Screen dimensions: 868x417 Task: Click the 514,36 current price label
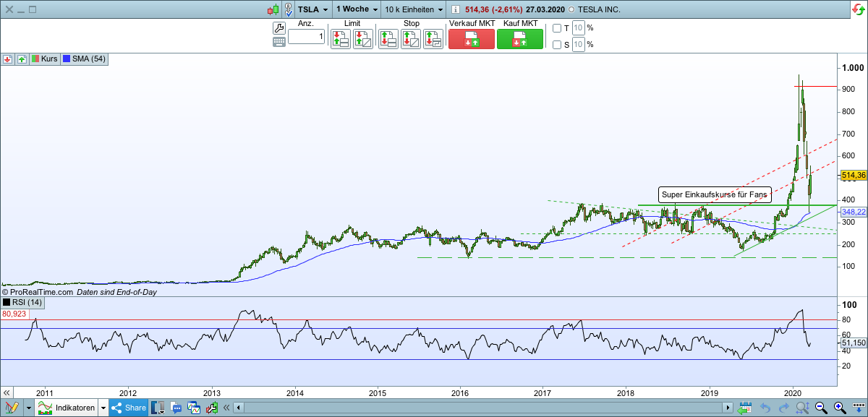click(x=854, y=176)
